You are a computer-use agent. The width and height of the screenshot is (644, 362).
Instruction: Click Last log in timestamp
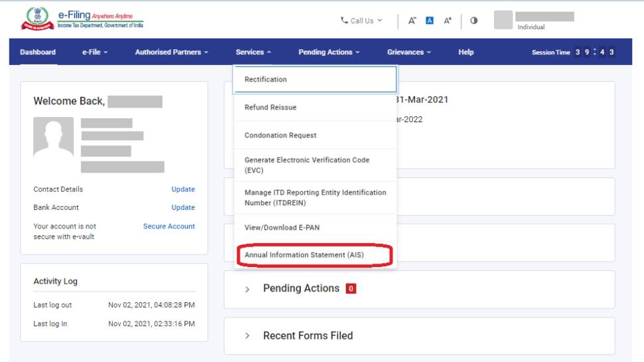point(151,323)
